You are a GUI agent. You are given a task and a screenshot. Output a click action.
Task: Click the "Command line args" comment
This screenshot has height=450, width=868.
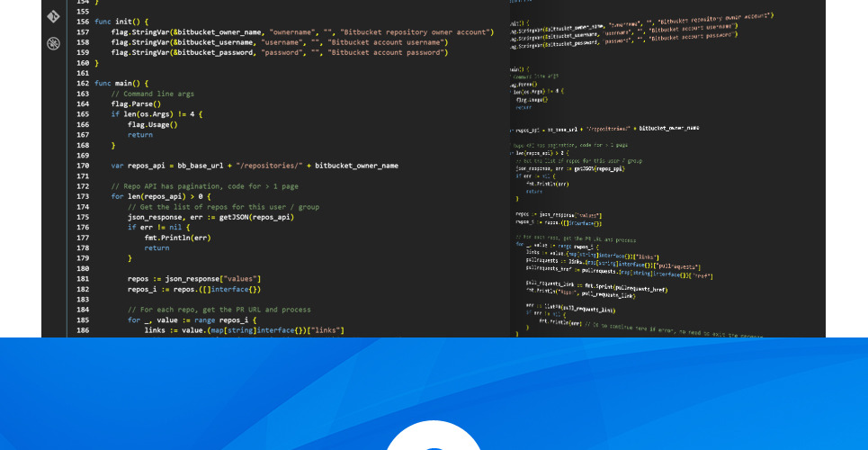pyautogui.click(x=152, y=94)
